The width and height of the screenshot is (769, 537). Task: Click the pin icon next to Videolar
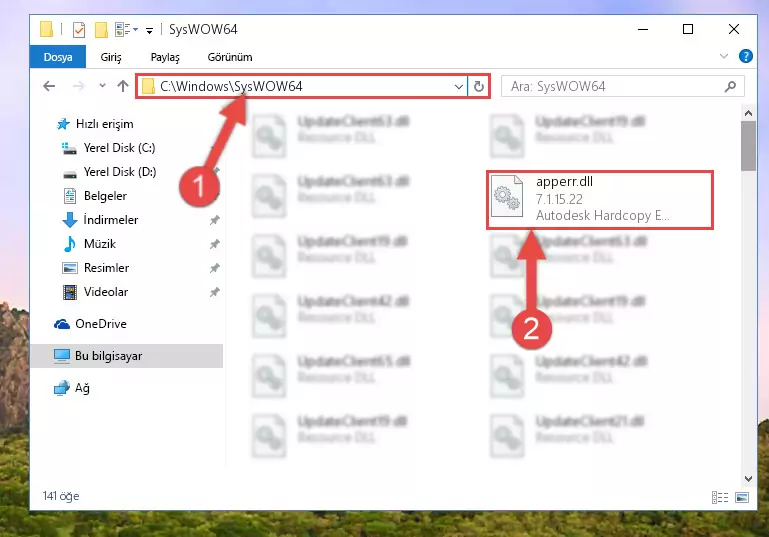[214, 292]
